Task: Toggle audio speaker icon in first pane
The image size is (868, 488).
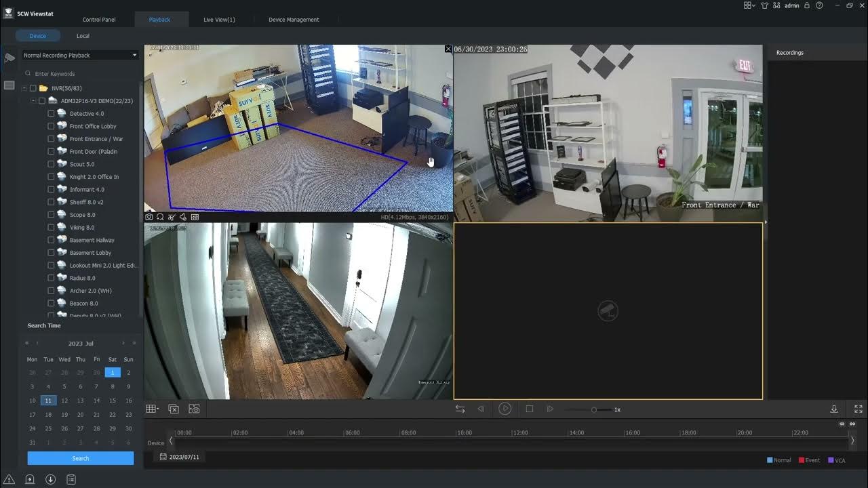Action: pyautogui.click(x=183, y=217)
